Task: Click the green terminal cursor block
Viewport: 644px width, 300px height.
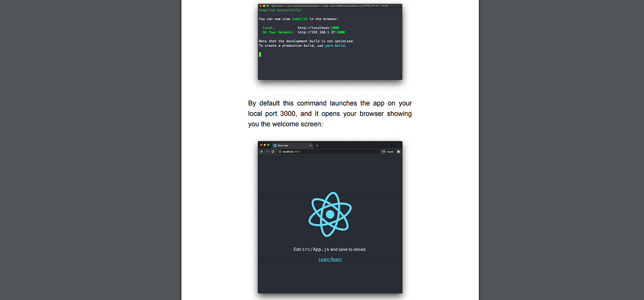Action: (x=260, y=54)
